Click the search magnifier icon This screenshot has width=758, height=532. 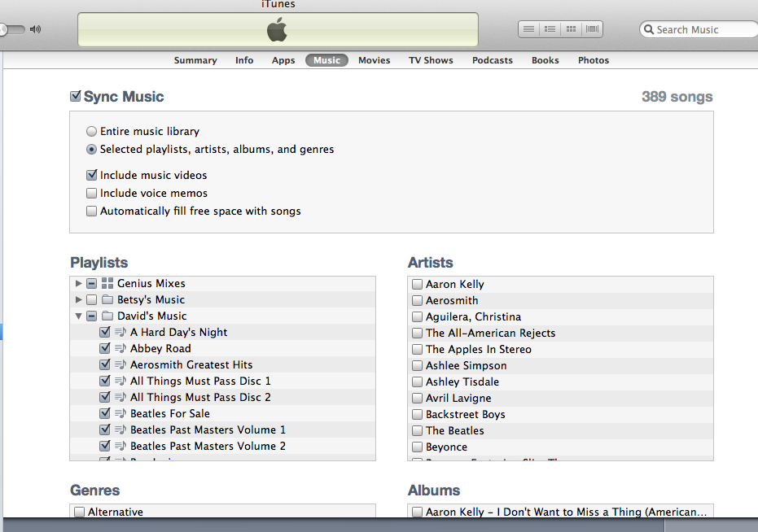[x=649, y=29]
